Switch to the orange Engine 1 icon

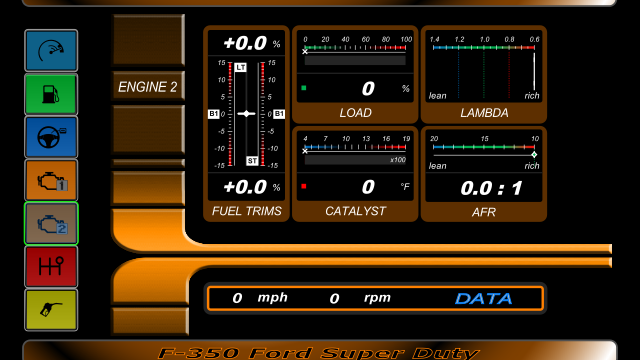point(51,180)
